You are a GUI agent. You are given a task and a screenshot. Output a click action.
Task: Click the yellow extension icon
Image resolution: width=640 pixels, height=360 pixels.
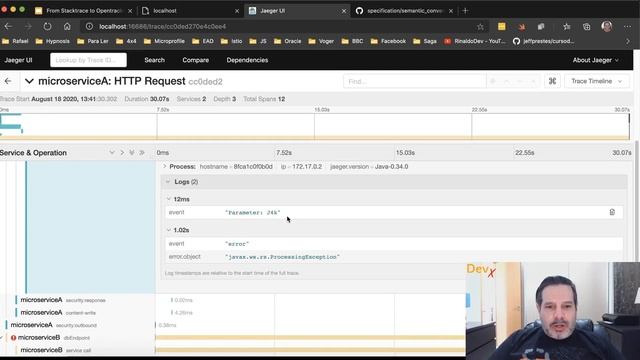502,27
